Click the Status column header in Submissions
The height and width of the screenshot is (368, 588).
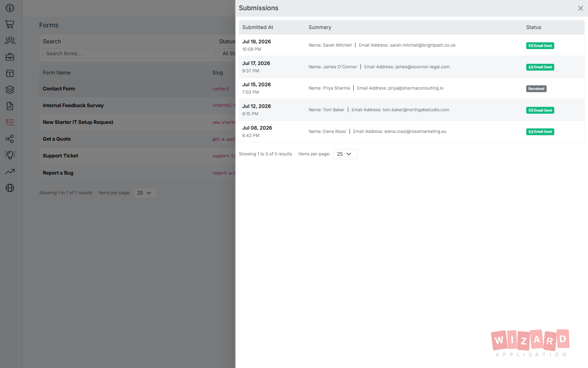(x=533, y=27)
